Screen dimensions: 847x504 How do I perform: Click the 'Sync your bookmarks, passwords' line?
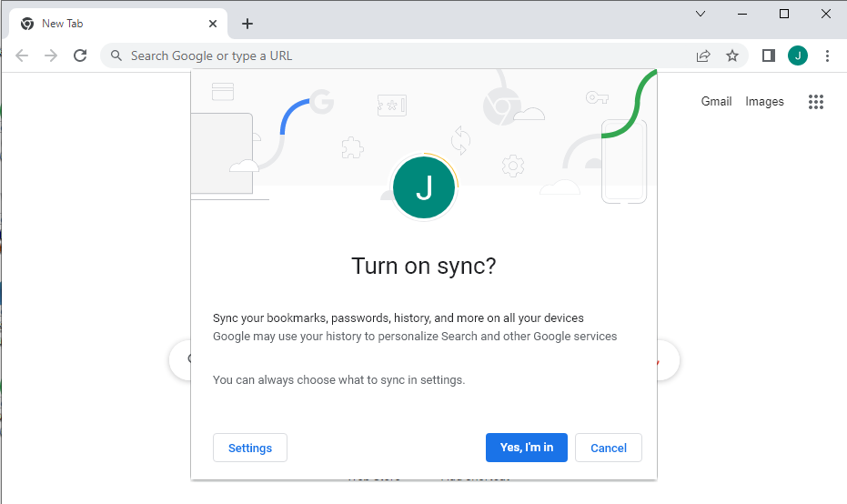398,318
